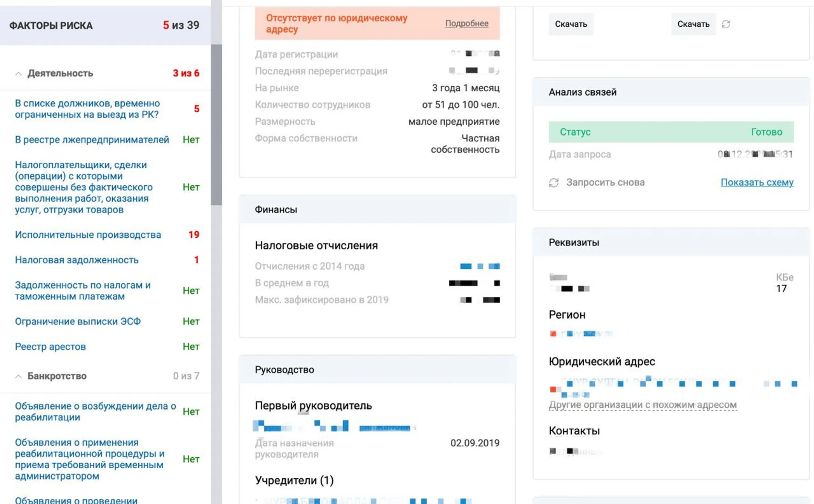Viewport: 814px width, 504px height.
Task: Open Реестр арестов item
Action: point(50,347)
